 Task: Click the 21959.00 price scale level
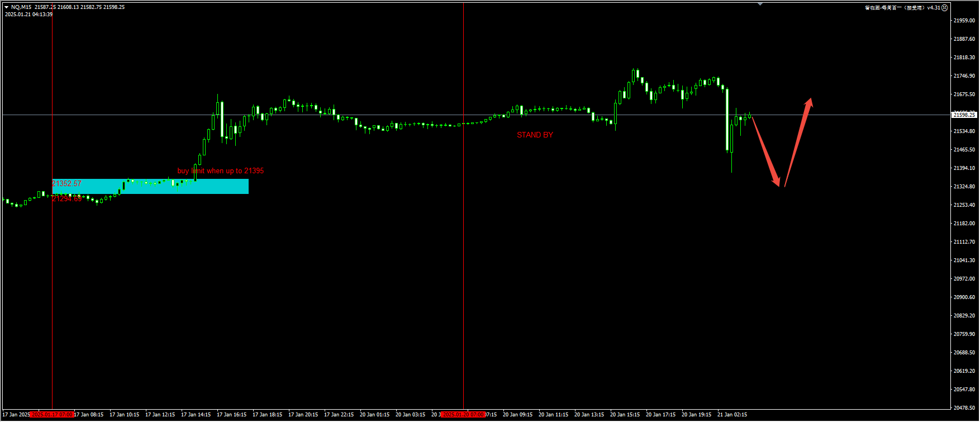(964, 21)
